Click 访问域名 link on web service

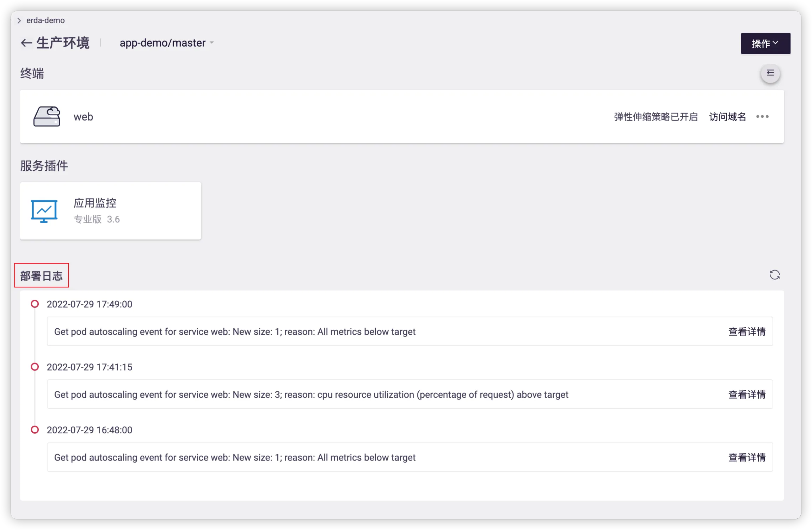point(727,117)
